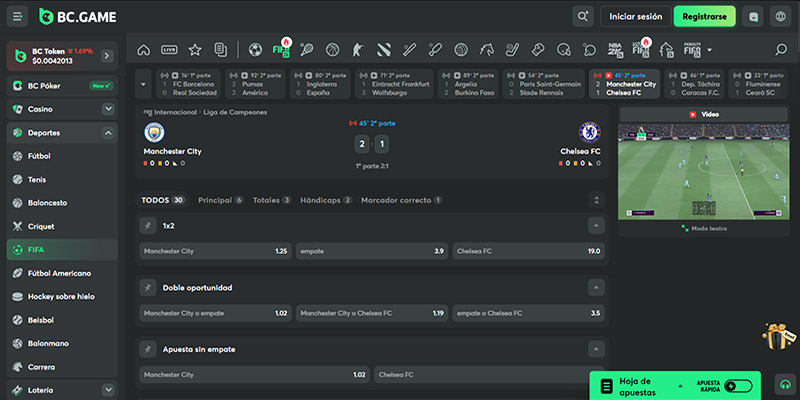Open the Pumas vs América live card
The image size is (800, 400).
[x=255, y=84]
